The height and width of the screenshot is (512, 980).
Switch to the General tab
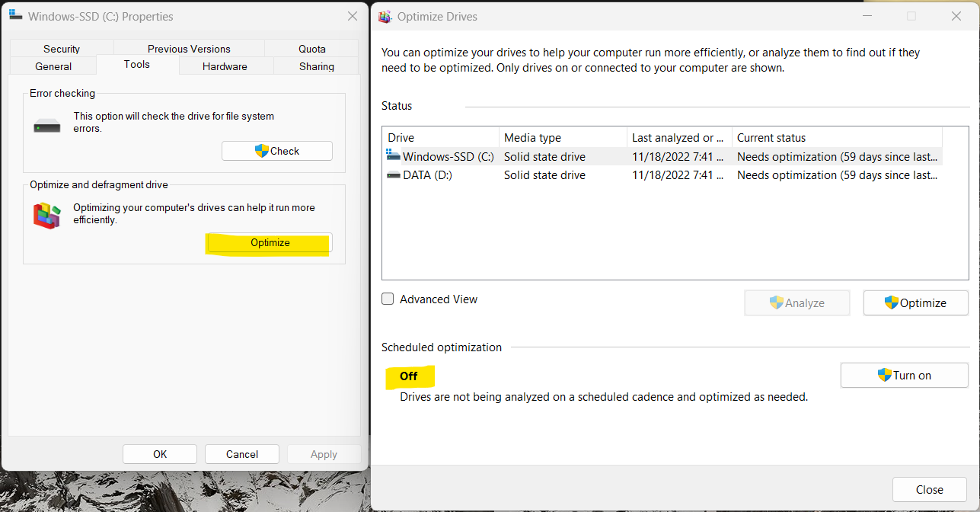(53, 66)
